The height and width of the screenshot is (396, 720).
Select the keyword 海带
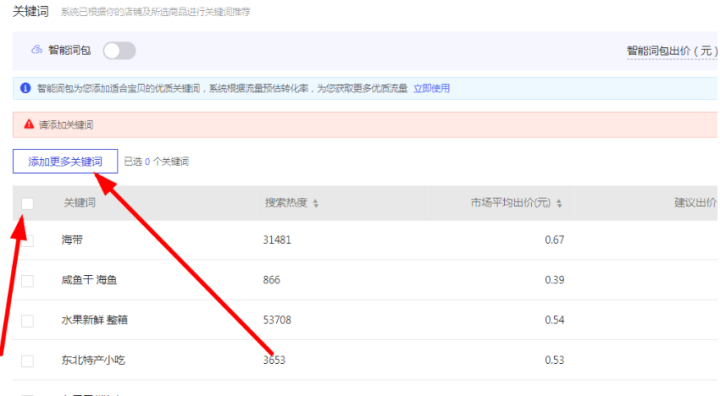[x=72, y=239]
